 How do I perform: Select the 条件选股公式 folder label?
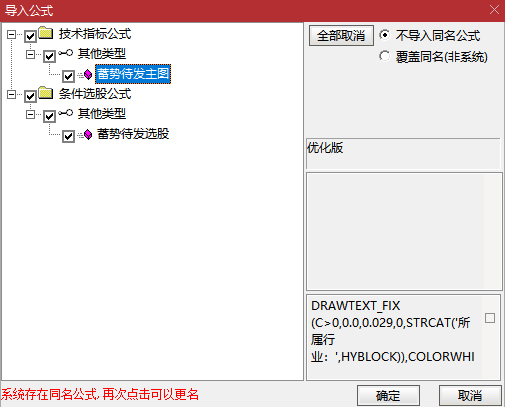[95, 94]
